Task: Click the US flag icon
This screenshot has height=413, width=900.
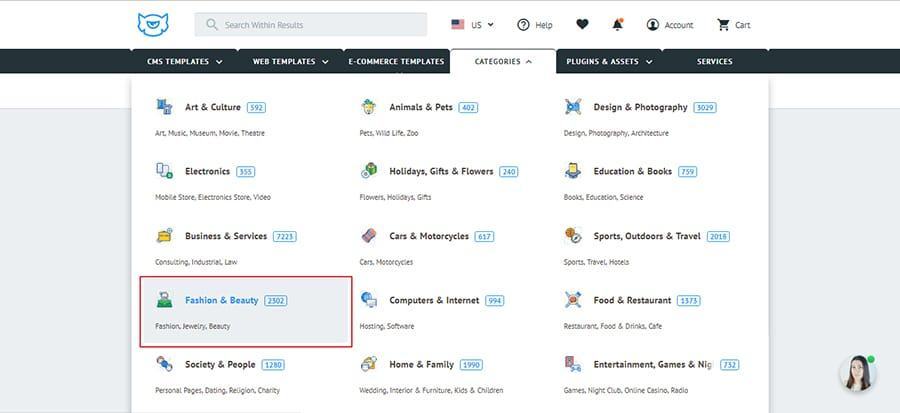Action: click(x=457, y=25)
